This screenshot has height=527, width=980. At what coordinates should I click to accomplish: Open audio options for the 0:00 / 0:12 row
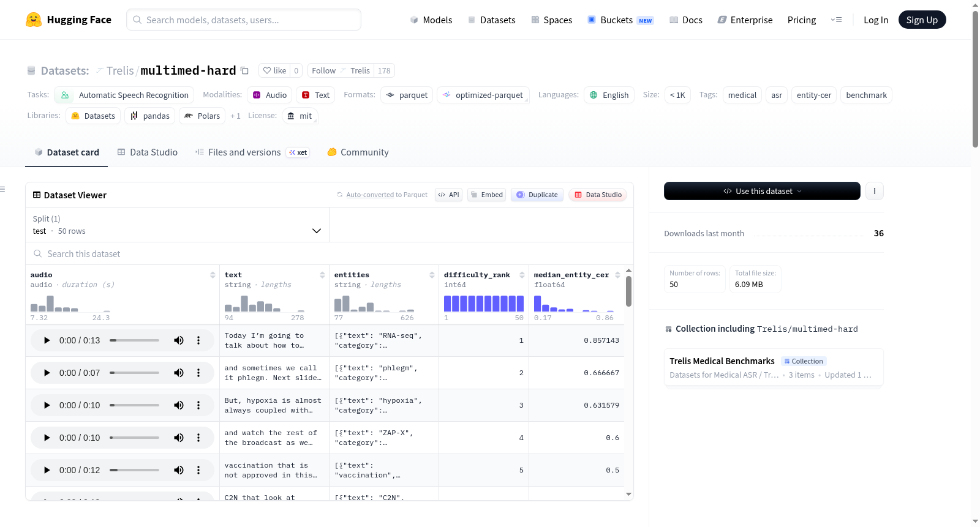pyautogui.click(x=198, y=470)
